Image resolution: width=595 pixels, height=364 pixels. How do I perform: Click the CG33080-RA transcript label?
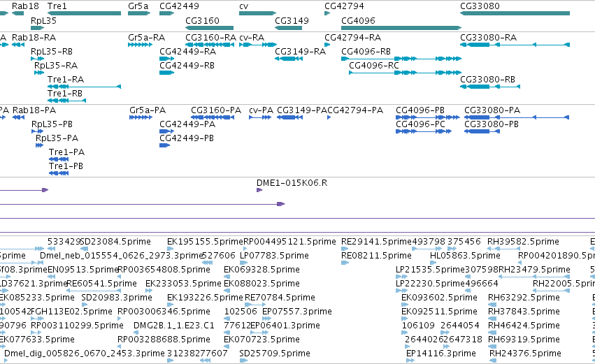tap(488, 38)
